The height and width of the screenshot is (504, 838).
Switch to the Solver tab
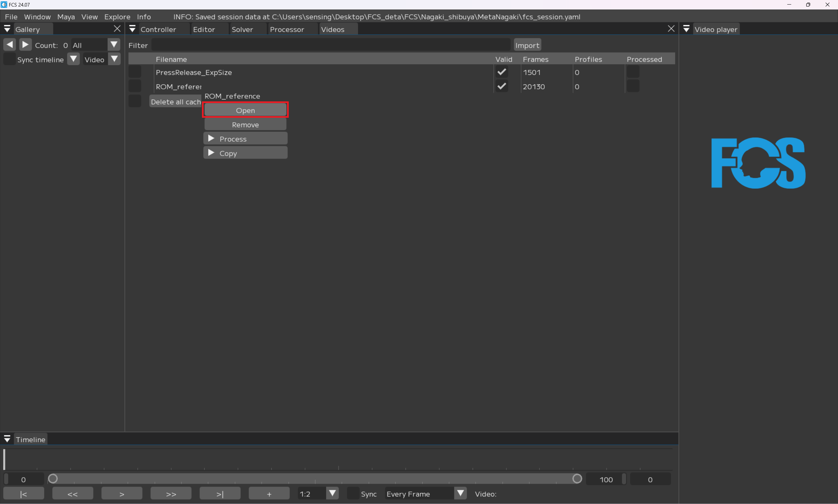pos(242,29)
